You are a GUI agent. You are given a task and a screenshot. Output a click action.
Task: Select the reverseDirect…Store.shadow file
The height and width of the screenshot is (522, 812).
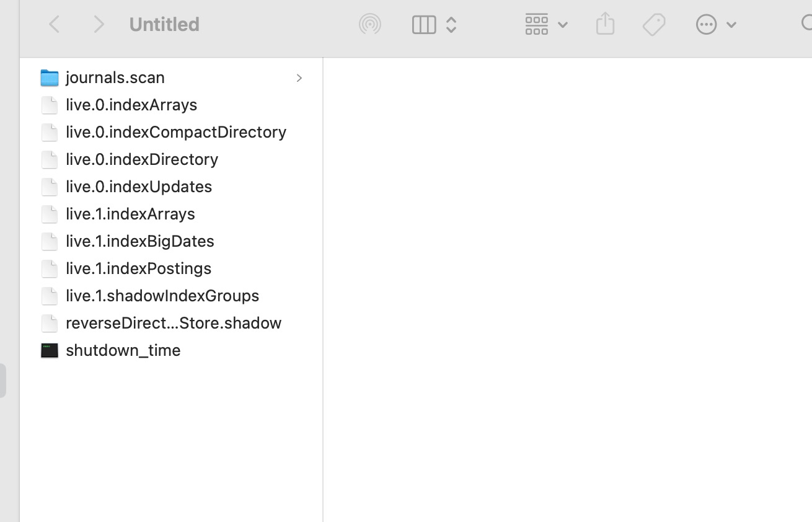tap(174, 323)
